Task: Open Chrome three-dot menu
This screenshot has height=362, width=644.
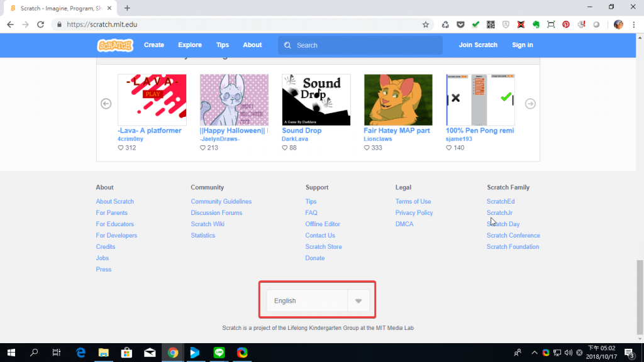Action: tap(634, 25)
